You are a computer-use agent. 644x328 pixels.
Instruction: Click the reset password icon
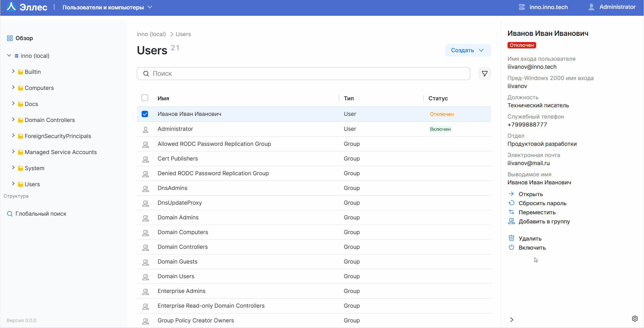click(x=511, y=203)
